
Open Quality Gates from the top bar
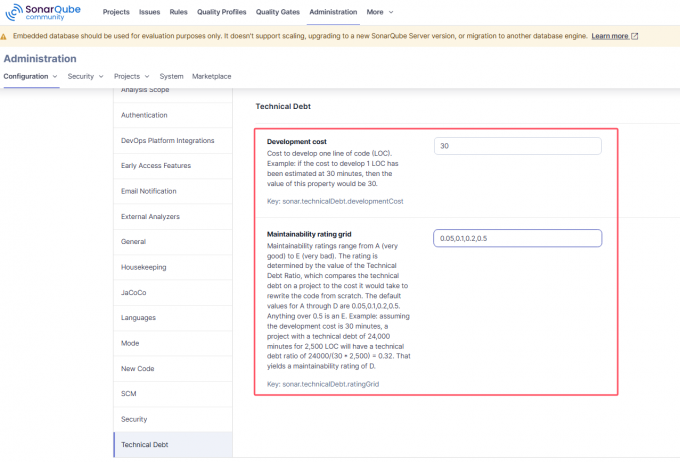pos(277,12)
